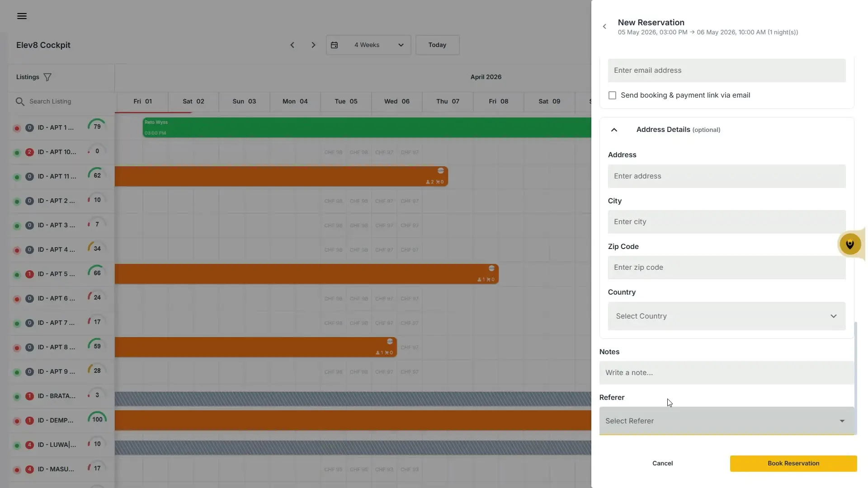Click the calendar icon in range selector
Viewport: 868px width, 488px height.
pos(334,45)
